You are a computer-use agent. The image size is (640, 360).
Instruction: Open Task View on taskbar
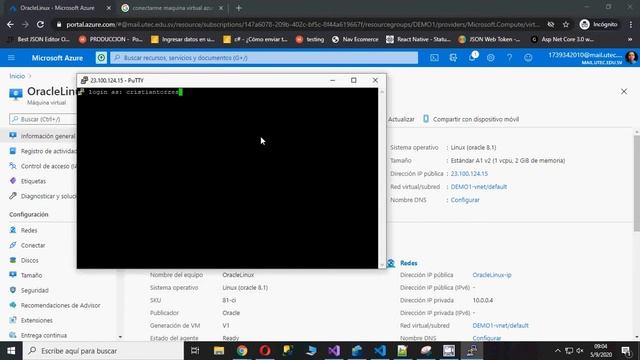pos(195,351)
